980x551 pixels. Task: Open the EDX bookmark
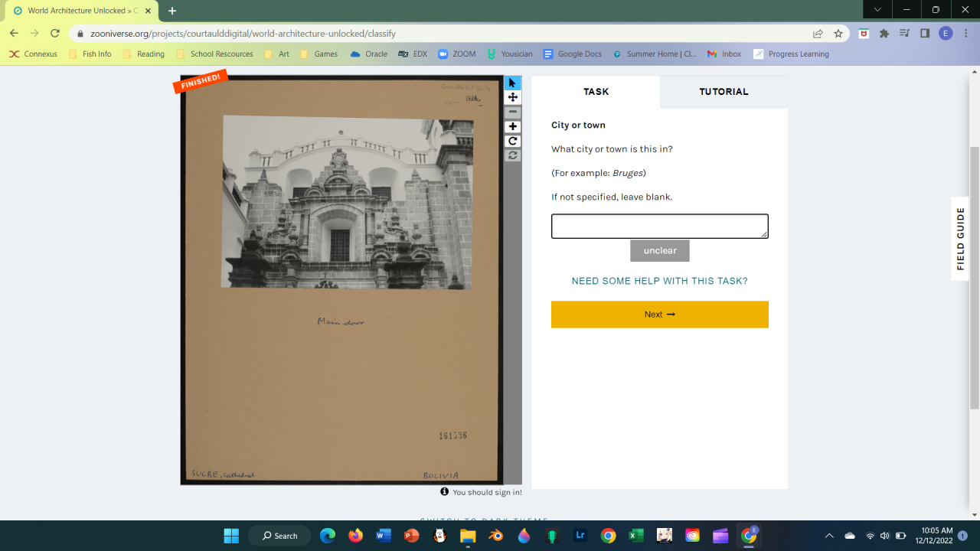413,54
